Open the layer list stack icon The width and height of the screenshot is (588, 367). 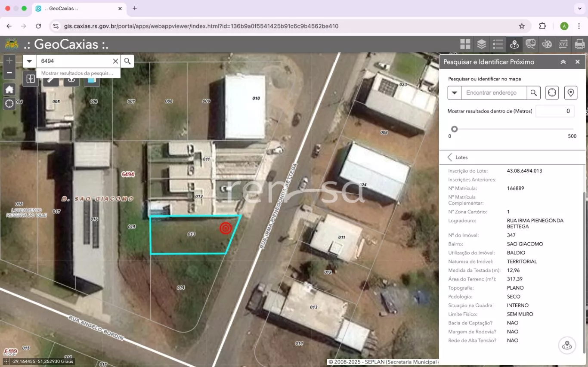(481, 44)
